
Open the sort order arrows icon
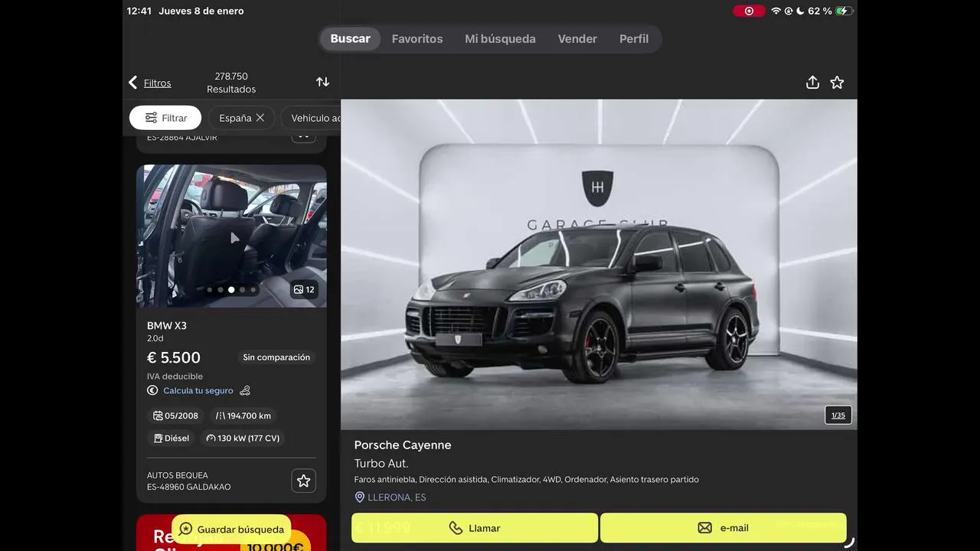coord(322,82)
